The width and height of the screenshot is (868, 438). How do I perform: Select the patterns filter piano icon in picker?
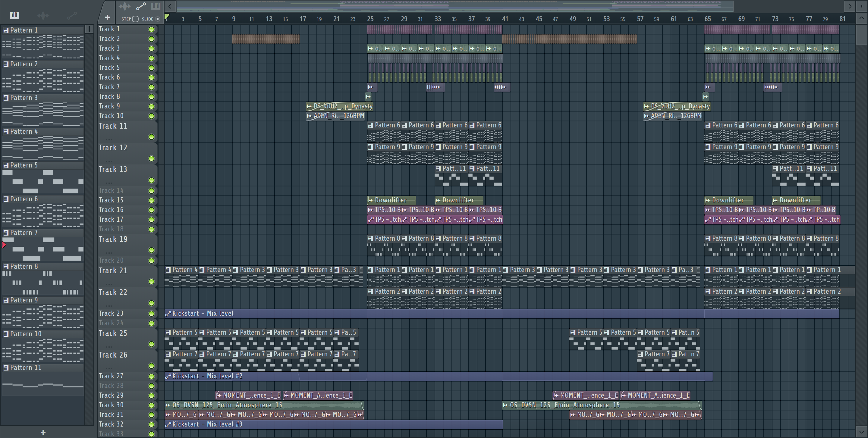point(14,15)
